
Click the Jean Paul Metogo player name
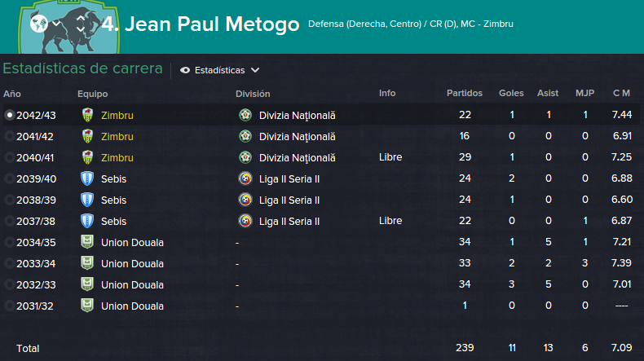[212, 24]
